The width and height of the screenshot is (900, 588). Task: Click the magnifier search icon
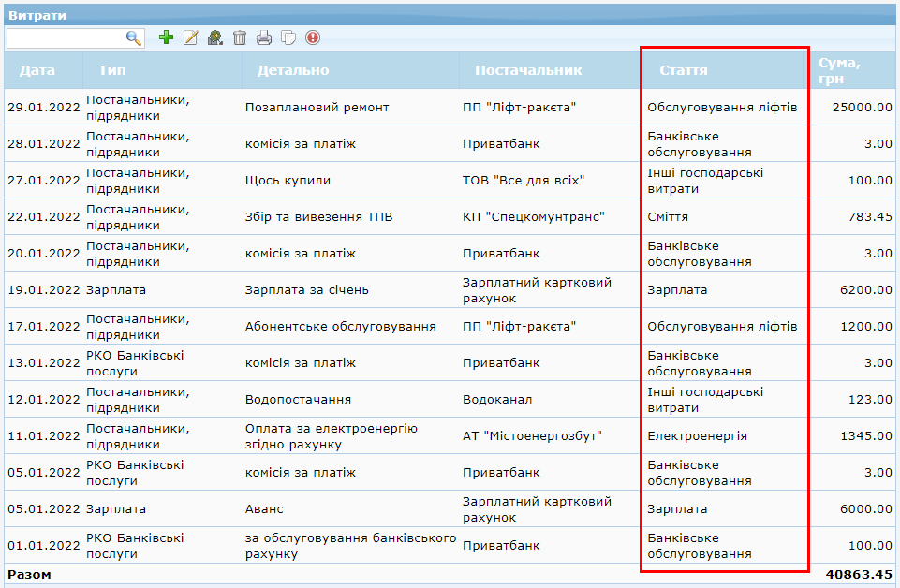pos(133,38)
